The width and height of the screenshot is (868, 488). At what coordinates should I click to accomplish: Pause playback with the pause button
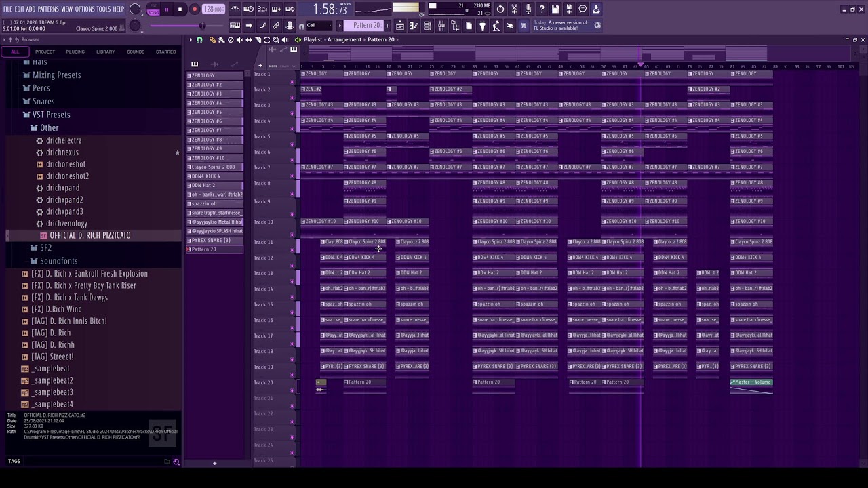(166, 9)
